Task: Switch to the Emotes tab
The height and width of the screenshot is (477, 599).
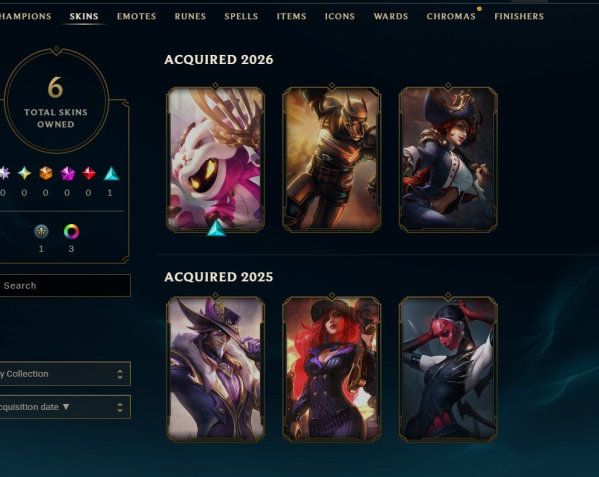Action: click(x=136, y=16)
